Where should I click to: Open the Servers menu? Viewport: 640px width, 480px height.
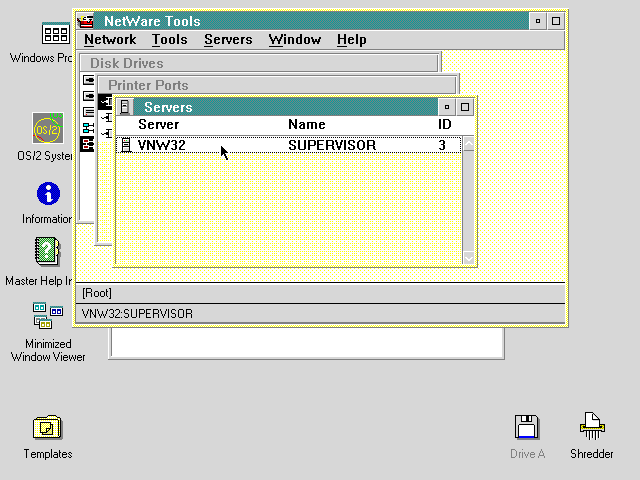pos(228,40)
